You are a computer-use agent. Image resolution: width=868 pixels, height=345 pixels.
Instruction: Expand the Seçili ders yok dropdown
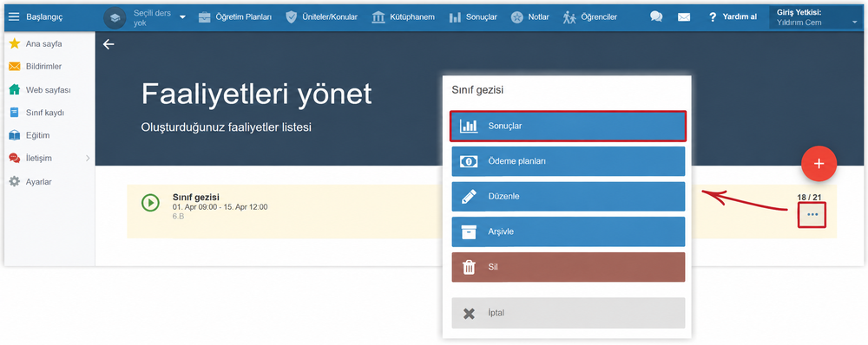click(x=182, y=17)
